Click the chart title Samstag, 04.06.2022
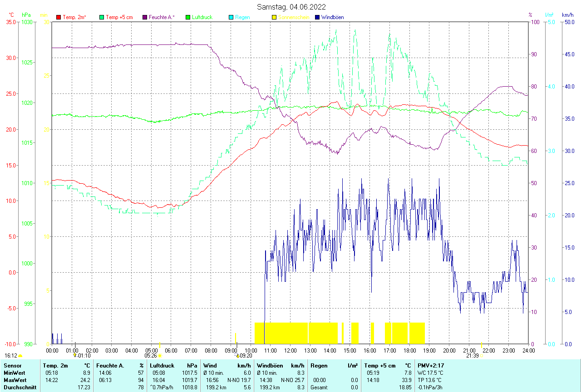 pyautogui.click(x=291, y=7)
